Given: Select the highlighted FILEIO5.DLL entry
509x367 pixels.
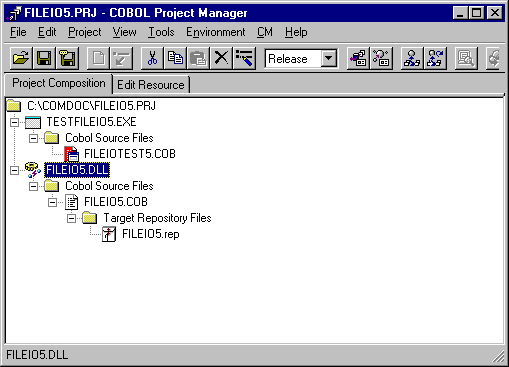Looking at the screenshot, I should [x=77, y=170].
